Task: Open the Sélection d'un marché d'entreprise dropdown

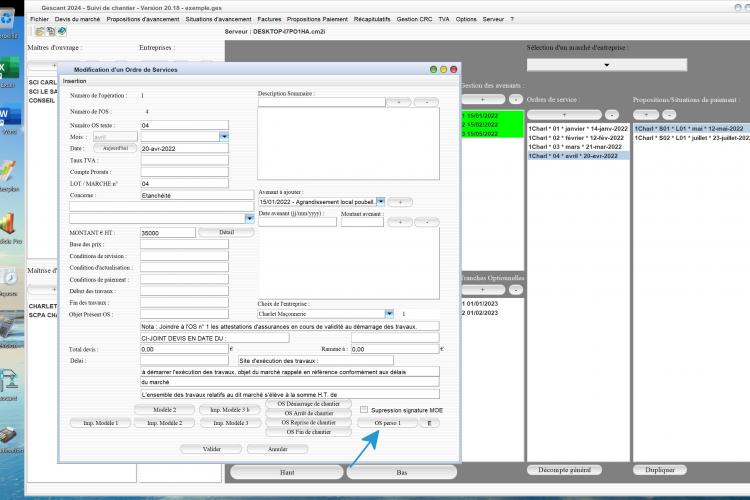Action: [607, 65]
